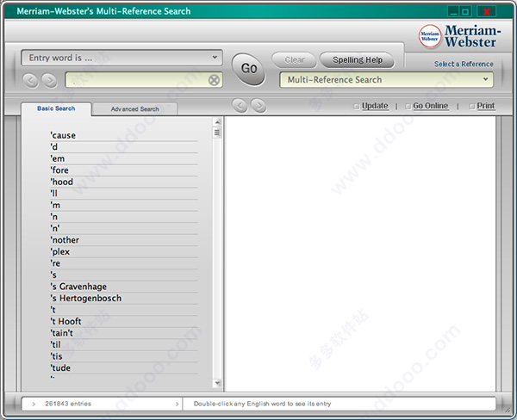Viewport: 517px width, 420px height.
Task: Click the word list scroll up arrow
Action: [217, 122]
